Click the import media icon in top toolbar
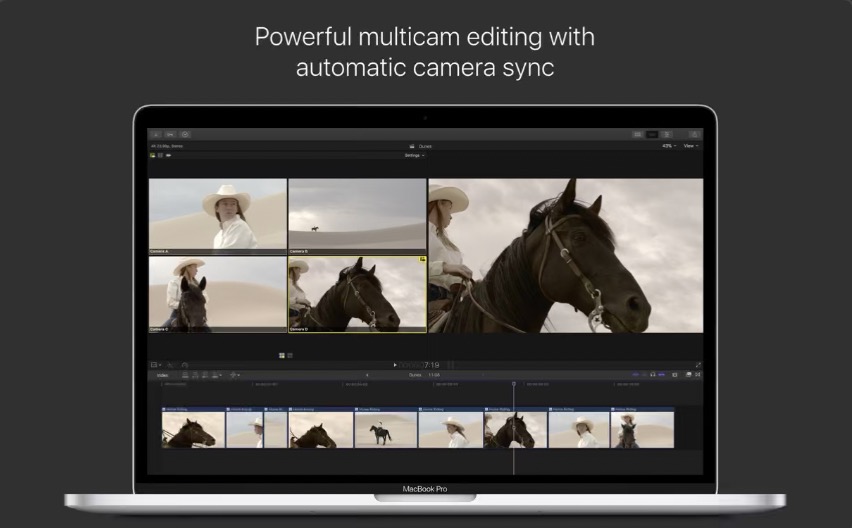Screen dimensions: 852x528 pyautogui.click(x=155, y=134)
